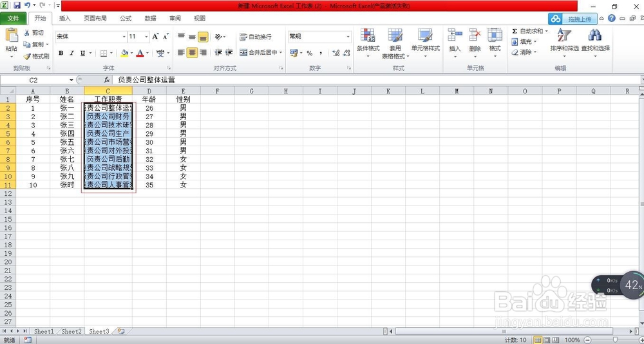Open number format dropdown 常规
Image resolution: width=644 pixels, height=344 pixels.
pyautogui.click(x=348, y=37)
